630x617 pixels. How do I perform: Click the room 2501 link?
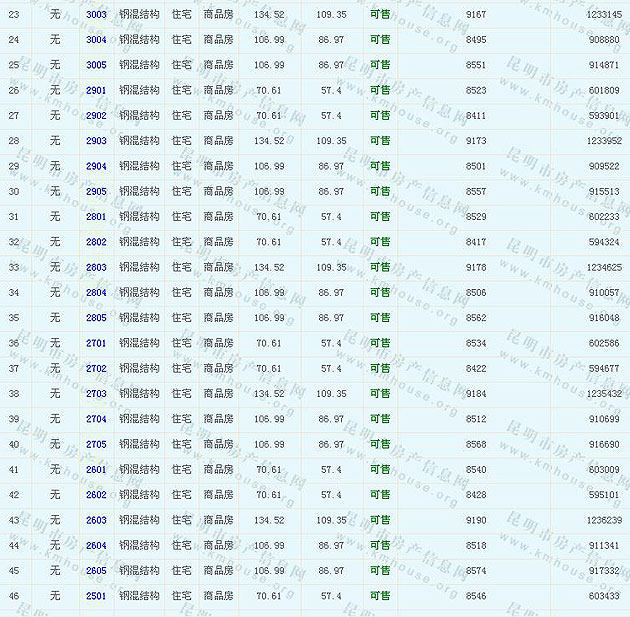click(x=96, y=596)
